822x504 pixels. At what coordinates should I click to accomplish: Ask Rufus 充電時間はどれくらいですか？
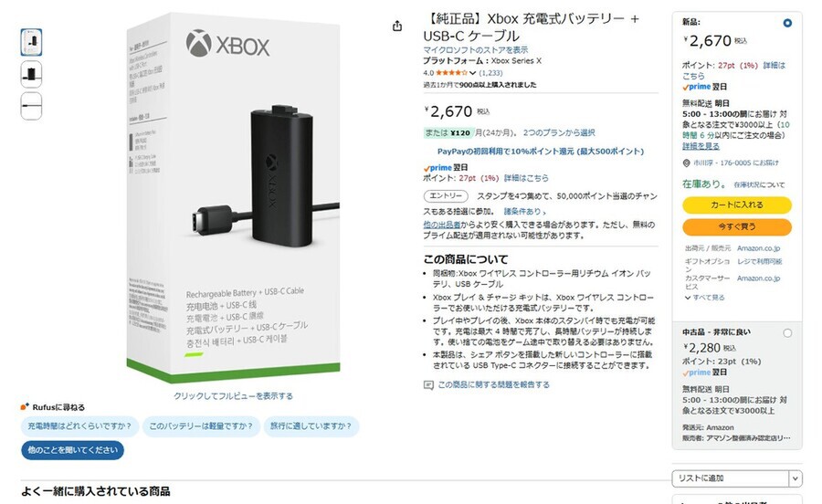[x=79, y=426]
